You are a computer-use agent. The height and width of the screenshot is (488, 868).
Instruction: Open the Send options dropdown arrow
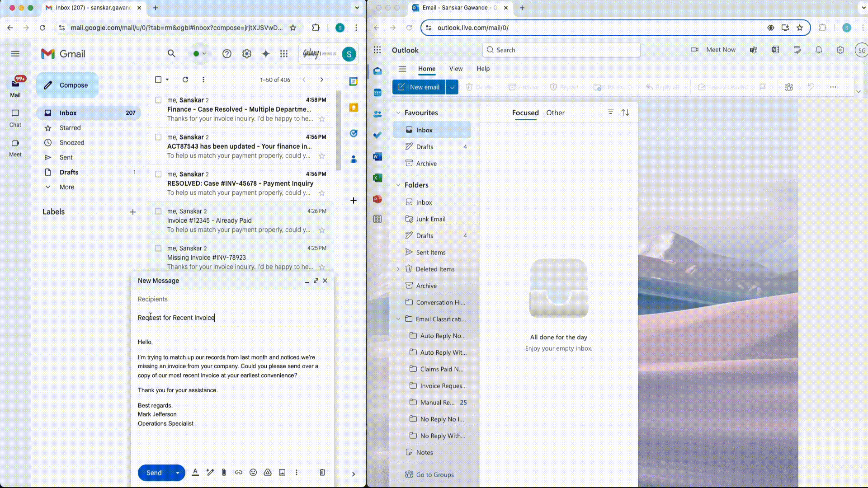pos(178,473)
